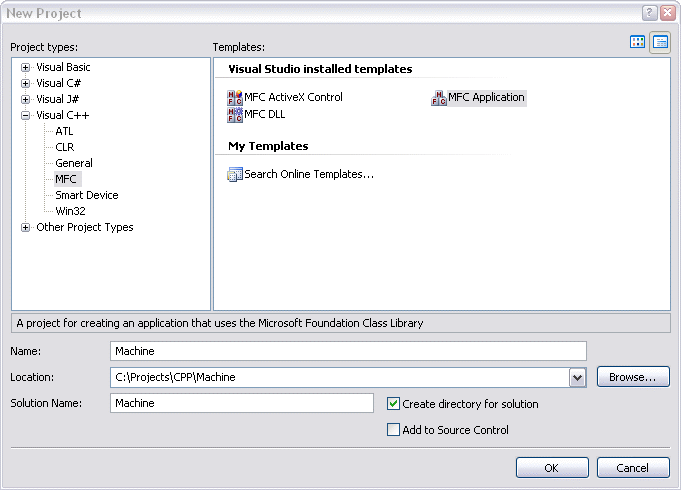This screenshot has height=490, width=681.
Task: Open the Location dropdown list
Action: pos(577,377)
